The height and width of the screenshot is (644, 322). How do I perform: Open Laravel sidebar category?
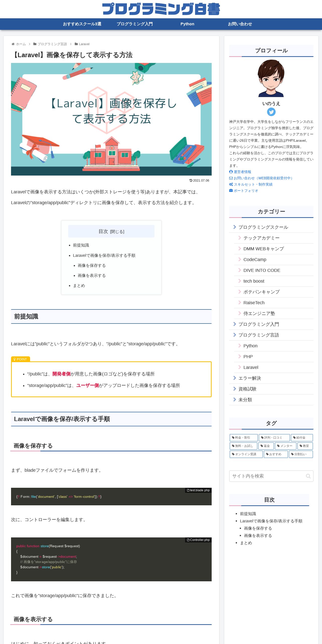[x=274, y=367]
